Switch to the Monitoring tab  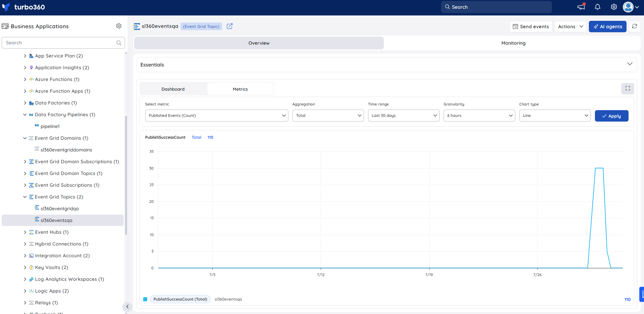(x=513, y=43)
